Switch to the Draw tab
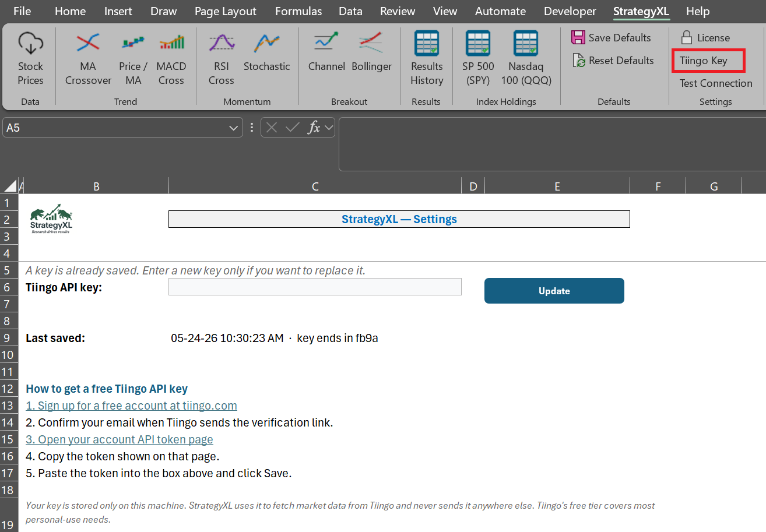The width and height of the screenshot is (766, 532). coord(163,11)
